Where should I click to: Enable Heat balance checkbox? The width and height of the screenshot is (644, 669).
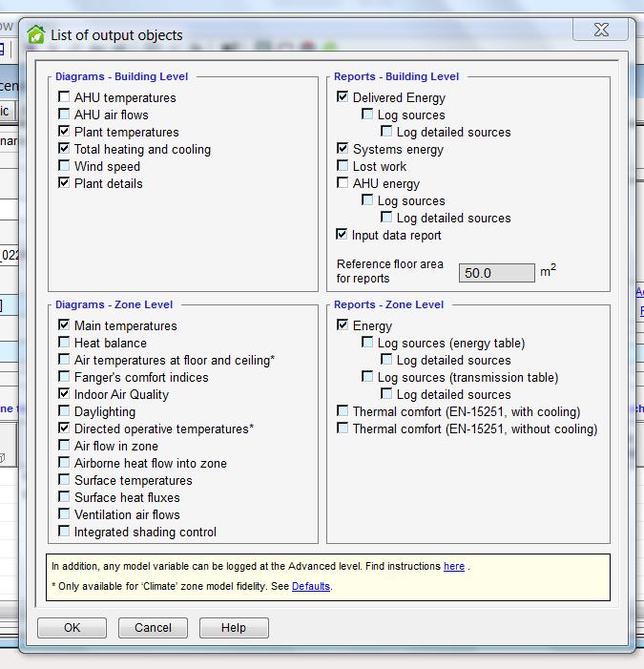click(64, 343)
